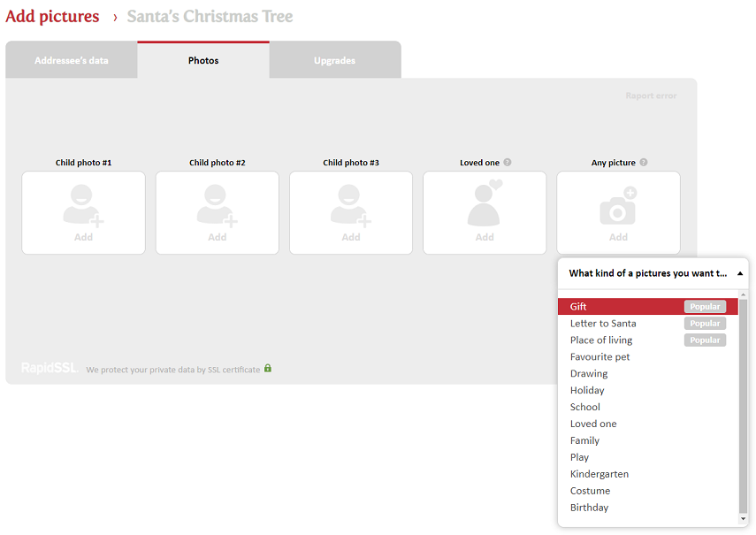Click the Child photo #1 add icon
756x535 pixels.
[83, 206]
